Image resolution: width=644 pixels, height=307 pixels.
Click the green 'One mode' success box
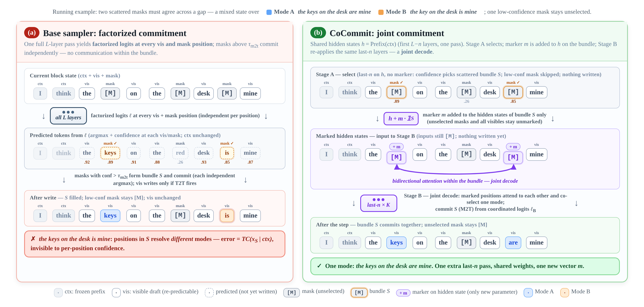point(465,266)
